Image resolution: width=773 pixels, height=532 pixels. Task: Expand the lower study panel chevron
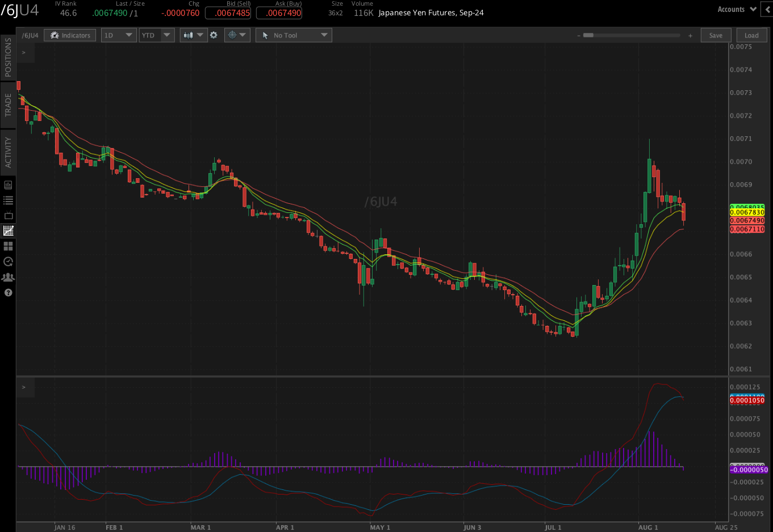point(24,387)
